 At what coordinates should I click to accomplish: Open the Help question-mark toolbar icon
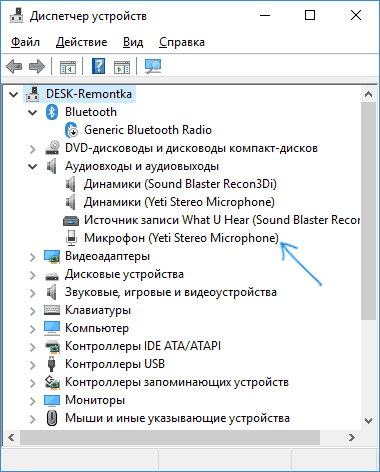98,66
